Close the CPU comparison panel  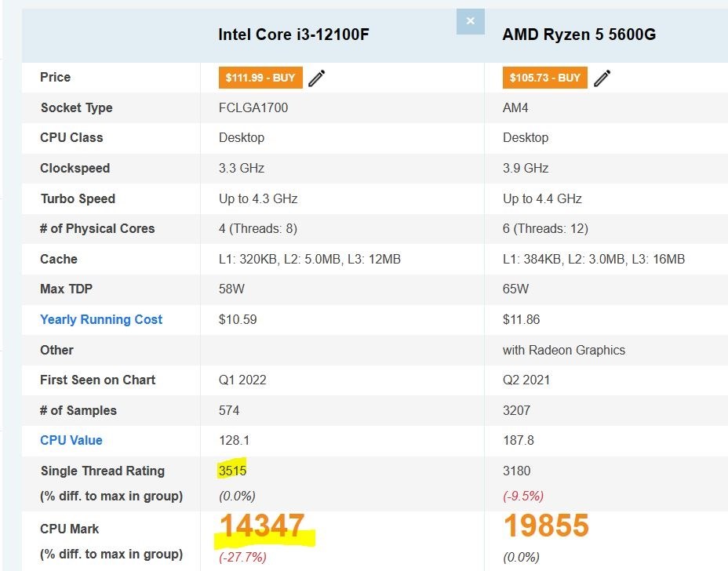(470, 22)
